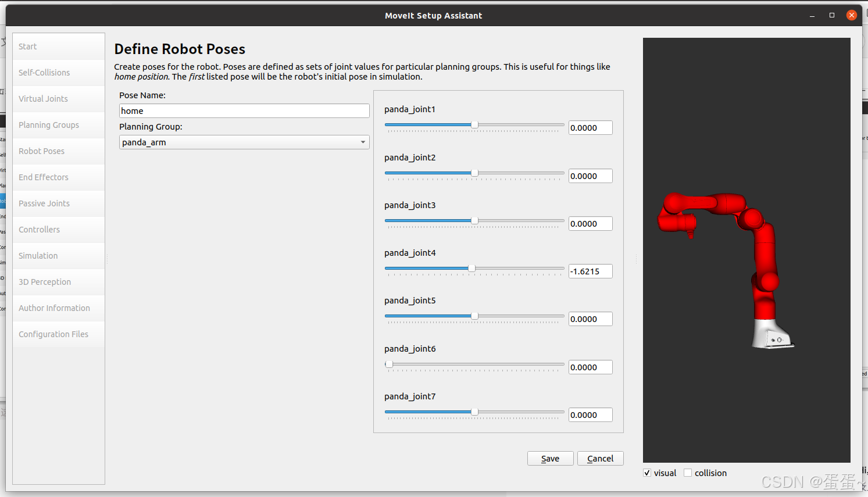Click the panda_joint5 value field
This screenshot has width=868, height=497.
click(x=591, y=319)
